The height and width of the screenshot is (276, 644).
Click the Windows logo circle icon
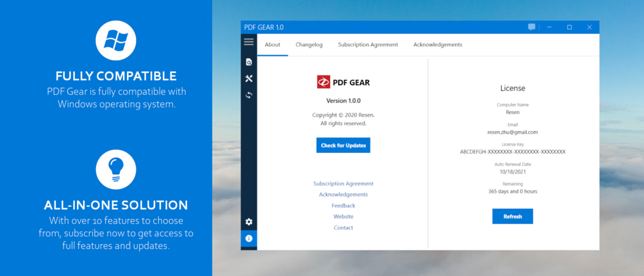(x=116, y=40)
